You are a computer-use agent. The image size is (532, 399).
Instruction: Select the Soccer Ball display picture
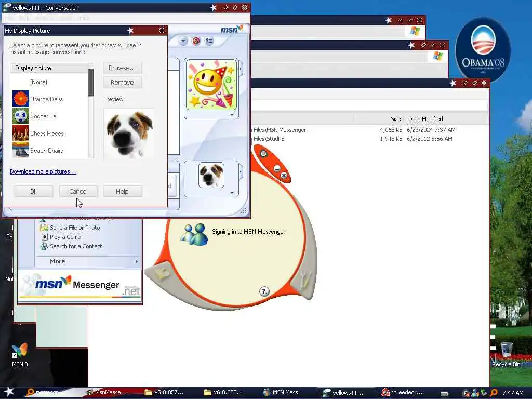[x=49, y=116]
